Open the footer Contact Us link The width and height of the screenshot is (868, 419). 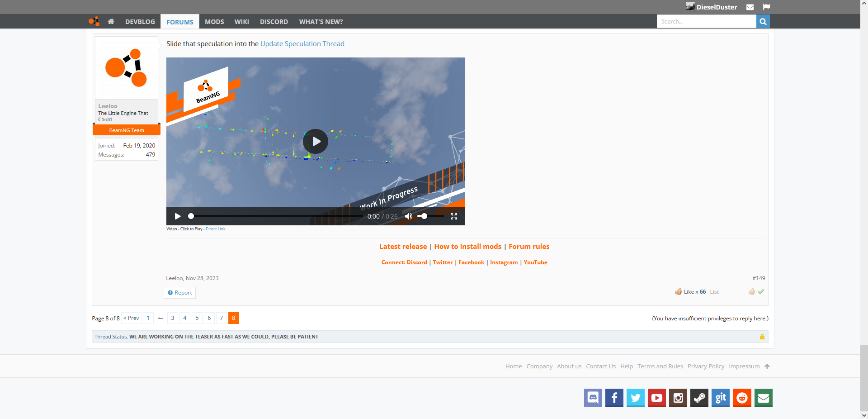point(601,367)
